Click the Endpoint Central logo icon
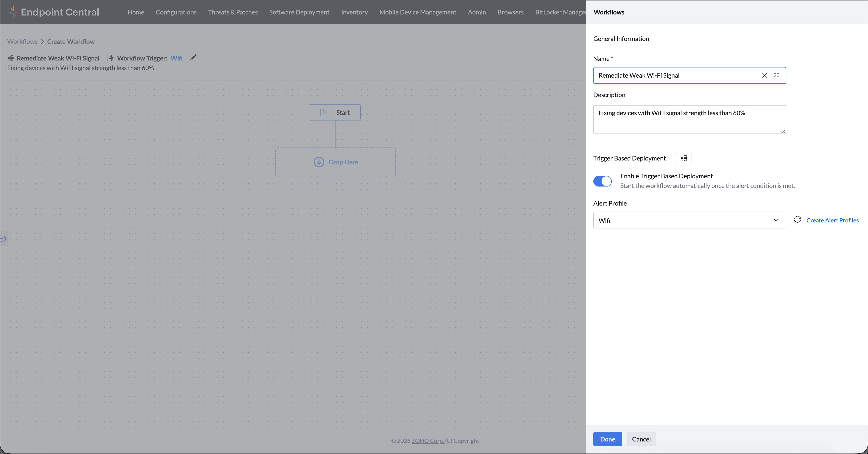Viewport: 868px width, 454px height. click(x=13, y=12)
